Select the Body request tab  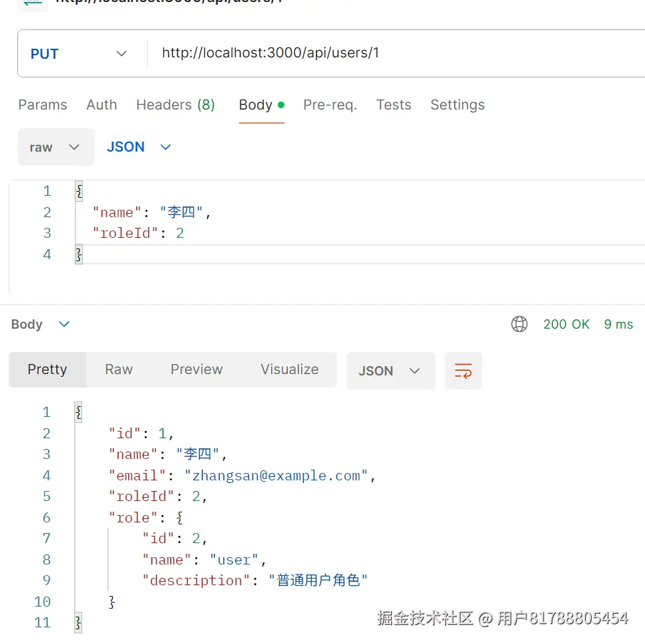pos(256,105)
